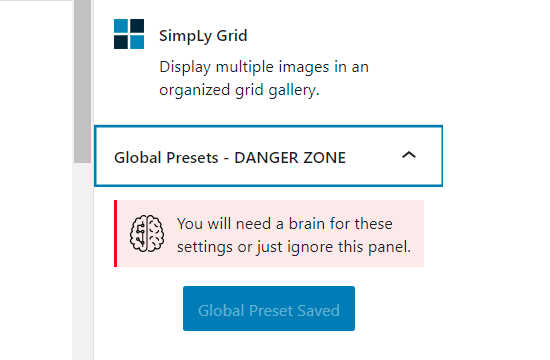This screenshot has width=550, height=360.
Task: Click the 'DANGER ZONE' words in the panel title
Action: (290, 158)
